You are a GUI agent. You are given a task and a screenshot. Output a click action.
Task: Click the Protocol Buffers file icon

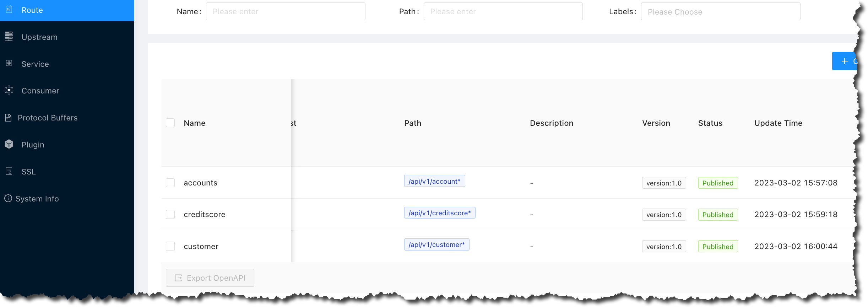coord(9,118)
